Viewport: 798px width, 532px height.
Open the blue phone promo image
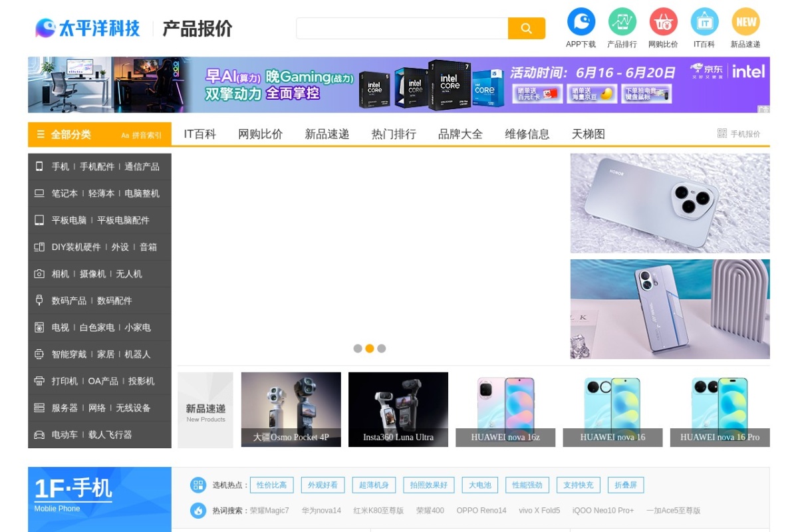coord(670,309)
